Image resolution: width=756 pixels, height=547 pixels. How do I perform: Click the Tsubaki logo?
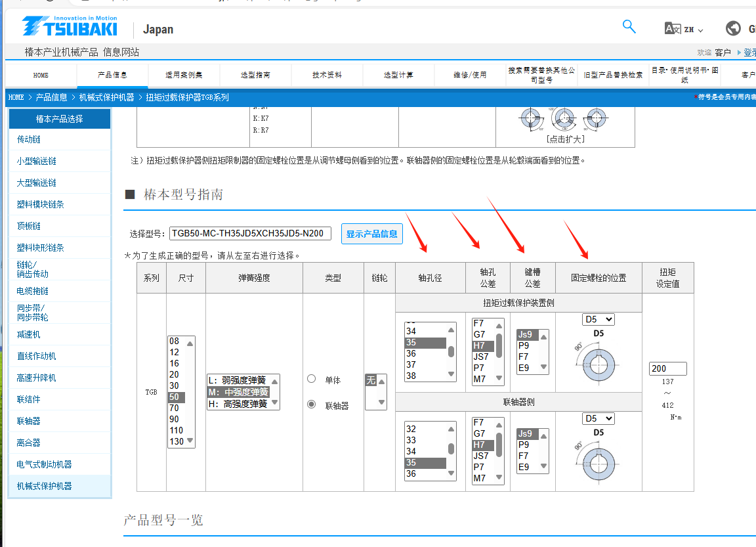click(x=70, y=26)
